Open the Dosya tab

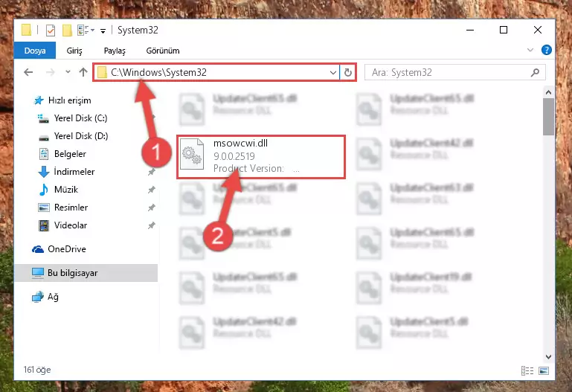[35, 51]
